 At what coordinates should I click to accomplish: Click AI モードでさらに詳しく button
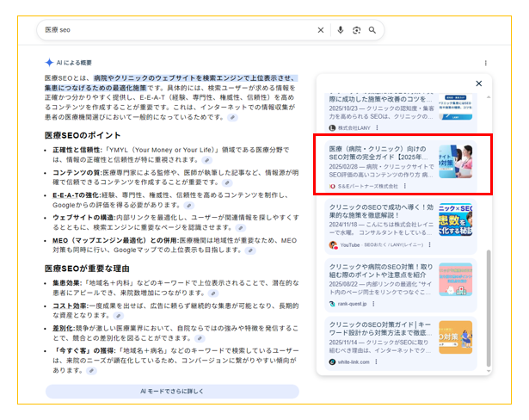click(x=172, y=392)
